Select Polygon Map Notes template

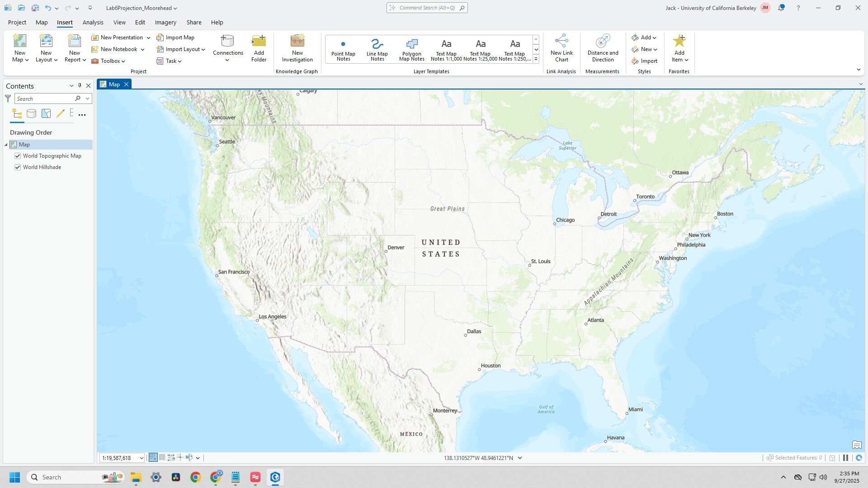pos(411,49)
